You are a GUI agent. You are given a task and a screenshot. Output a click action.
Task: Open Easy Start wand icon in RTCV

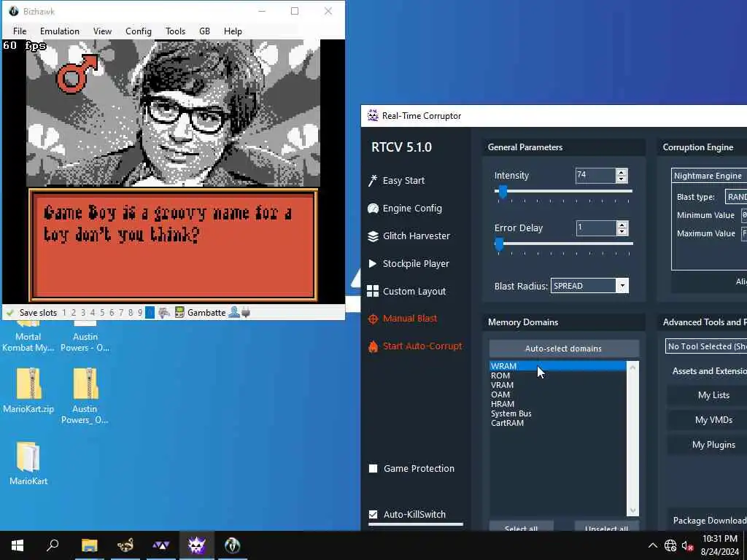point(373,181)
